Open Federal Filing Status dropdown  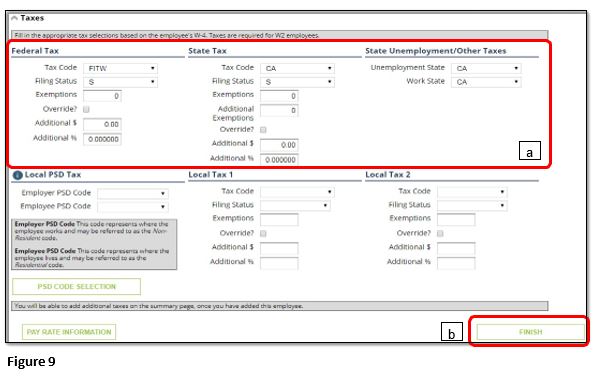tap(120, 82)
